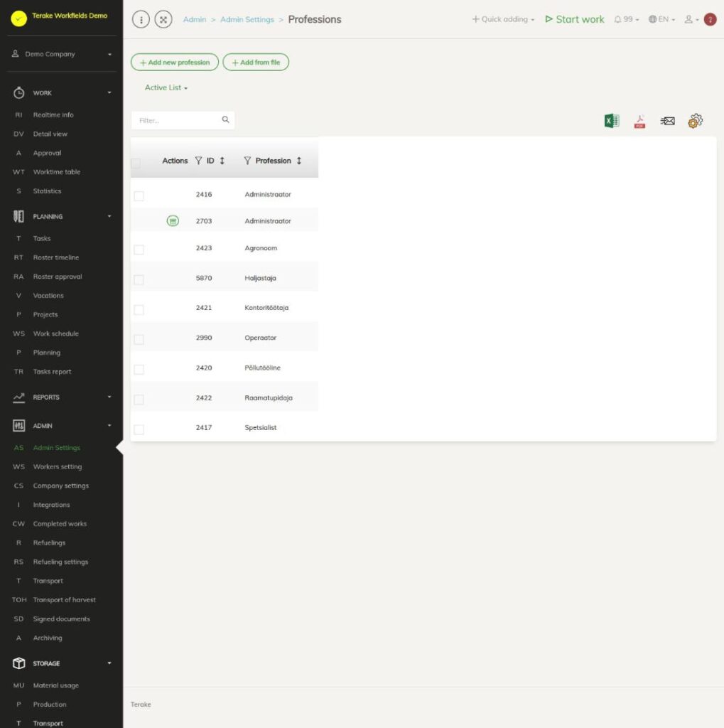The height and width of the screenshot is (728, 724).
Task: Export the professions list to Excel
Action: pos(612,121)
